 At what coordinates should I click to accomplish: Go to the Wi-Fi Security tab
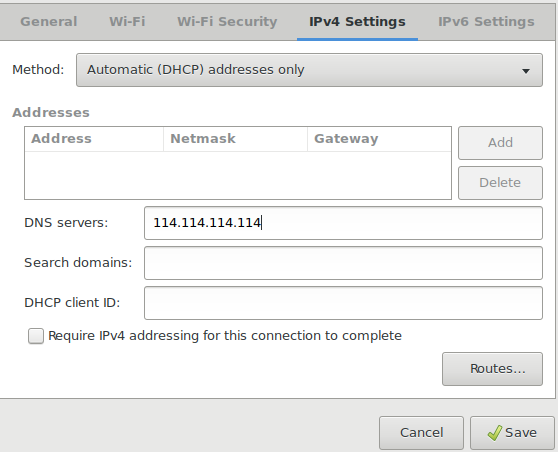(x=227, y=22)
